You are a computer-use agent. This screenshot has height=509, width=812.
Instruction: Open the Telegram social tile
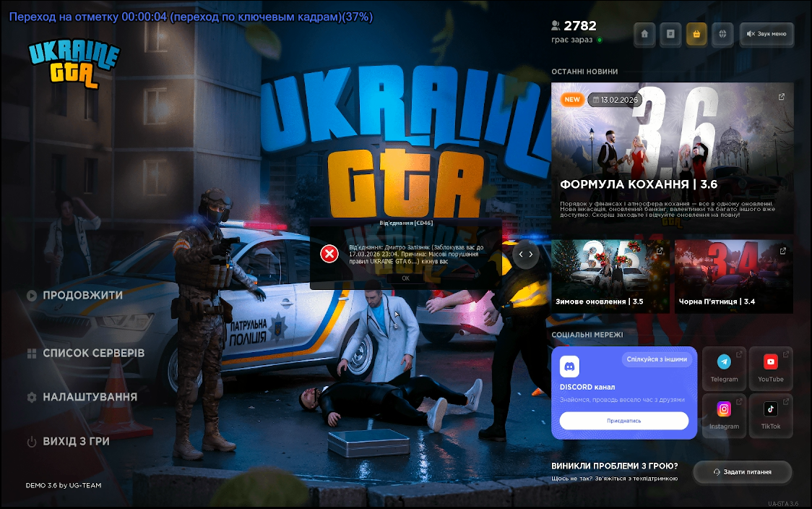[724, 368]
